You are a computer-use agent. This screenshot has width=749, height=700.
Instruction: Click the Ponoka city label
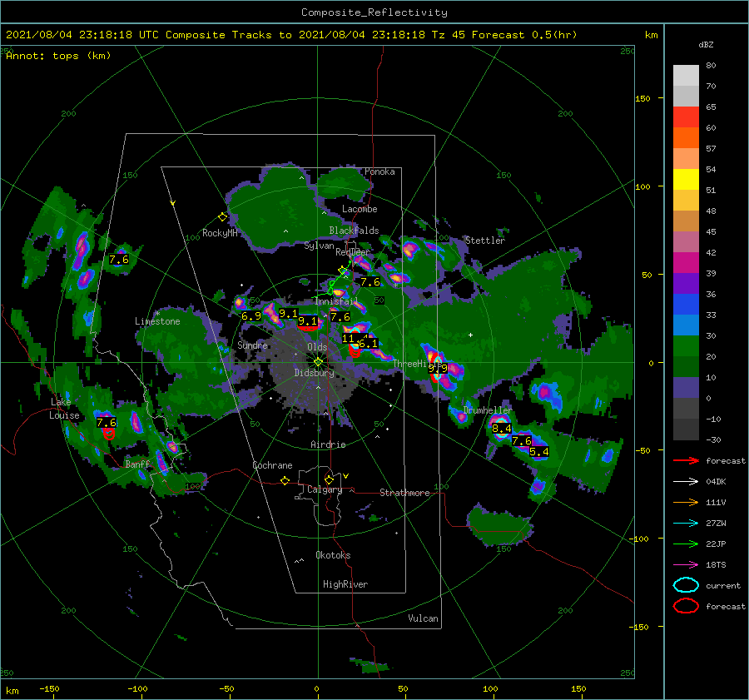[x=379, y=171]
